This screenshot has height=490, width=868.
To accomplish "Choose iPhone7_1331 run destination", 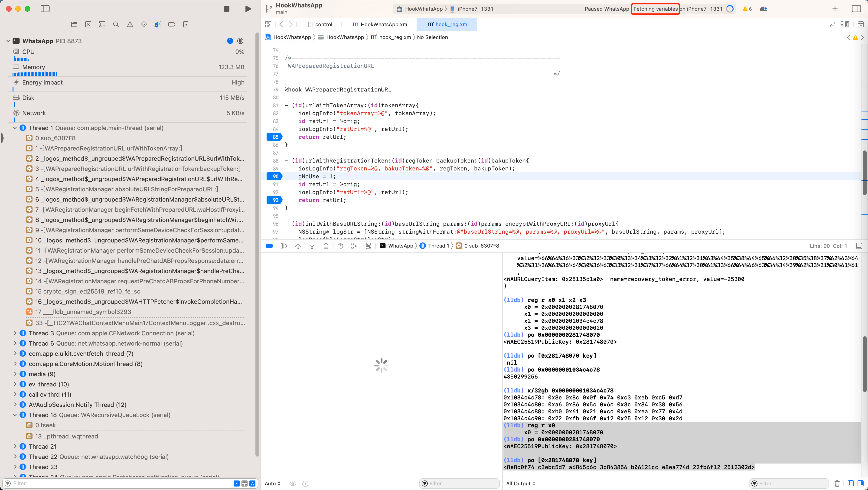I will pyautogui.click(x=471, y=9).
